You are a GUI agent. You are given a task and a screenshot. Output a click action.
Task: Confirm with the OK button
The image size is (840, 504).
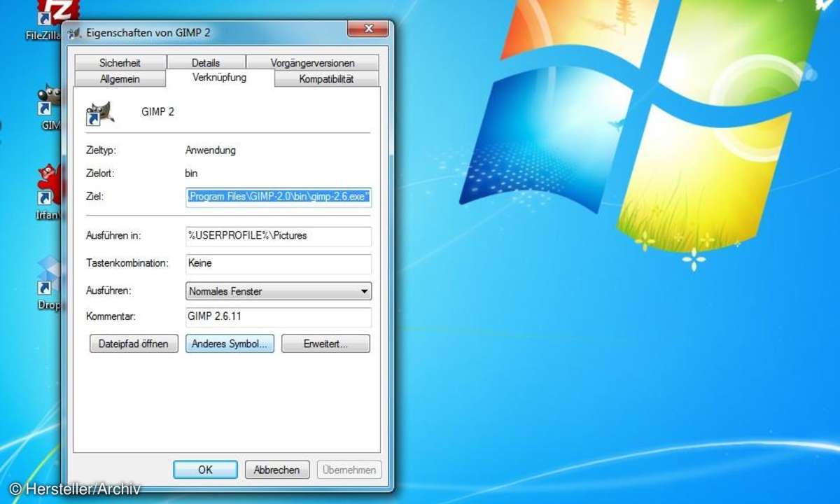pyautogui.click(x=205, y=470)
